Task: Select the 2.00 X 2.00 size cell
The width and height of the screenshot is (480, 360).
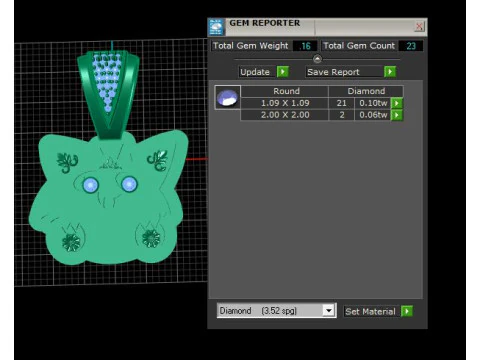Action: point(285,115)
